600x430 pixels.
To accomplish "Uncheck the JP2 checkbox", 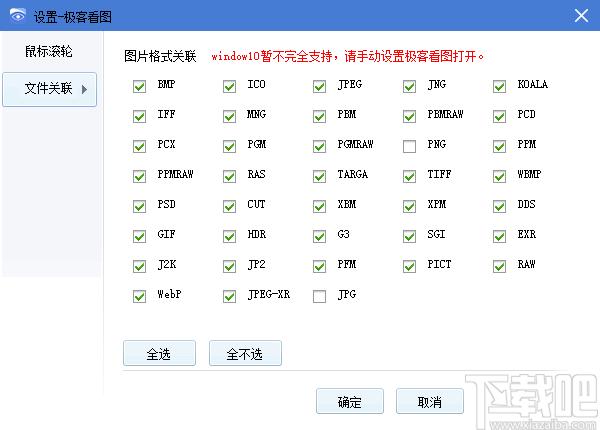I will coord(229,266).
